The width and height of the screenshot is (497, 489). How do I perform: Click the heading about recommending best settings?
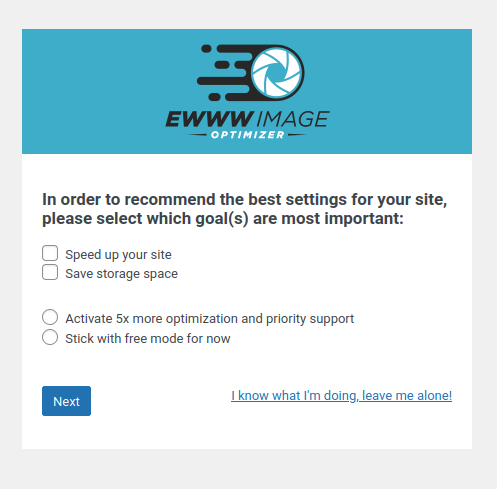(245, 209)
